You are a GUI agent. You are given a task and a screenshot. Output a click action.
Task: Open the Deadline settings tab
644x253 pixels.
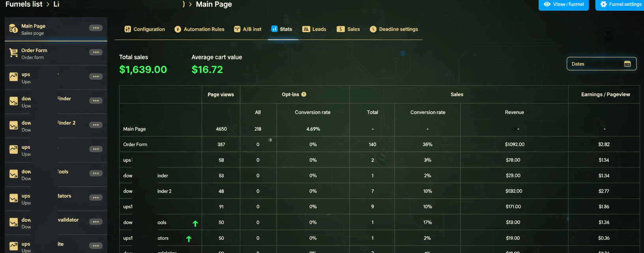(x=394, y=29)
